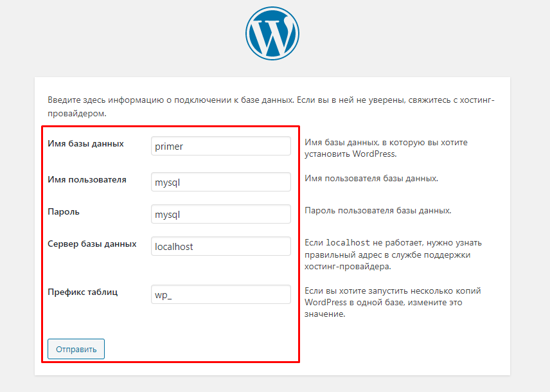Click the 'Префикс таблиц' label

pyautogui.click(x=82, y=292)
